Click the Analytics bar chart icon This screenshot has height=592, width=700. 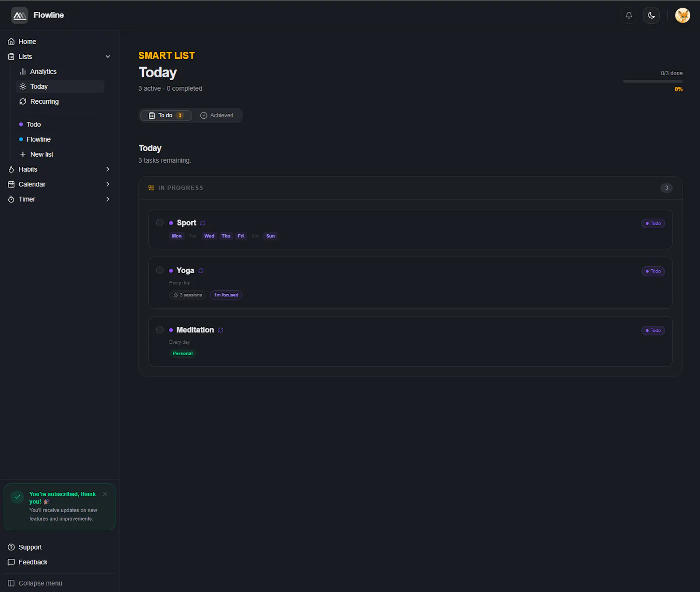[23, 71]
